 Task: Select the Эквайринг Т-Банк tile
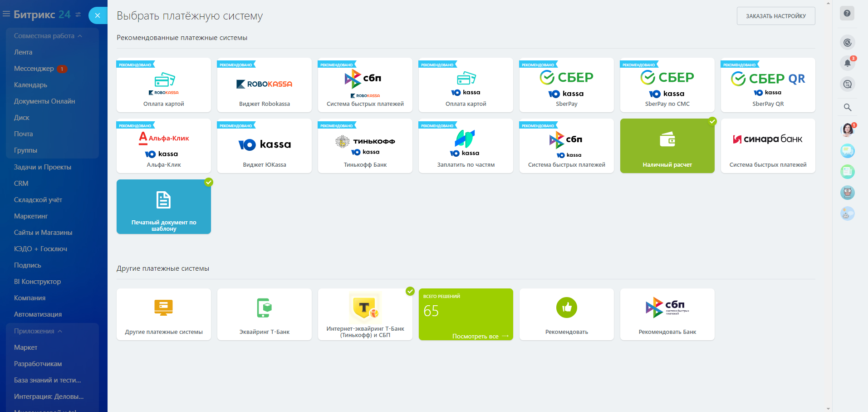tap(265, 314)
